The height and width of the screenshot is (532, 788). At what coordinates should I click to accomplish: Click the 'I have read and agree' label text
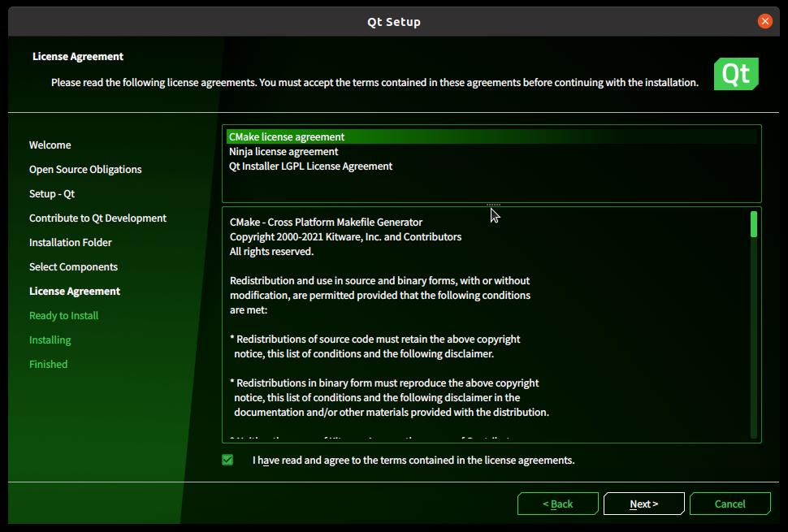413,461
